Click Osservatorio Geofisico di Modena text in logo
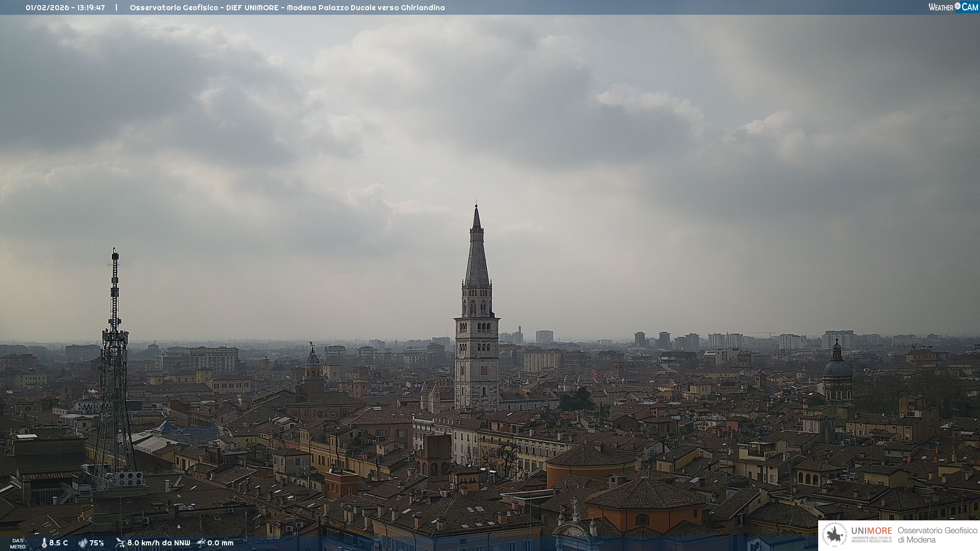The height and width of the screenshot is (551, 980). [937, 535]
